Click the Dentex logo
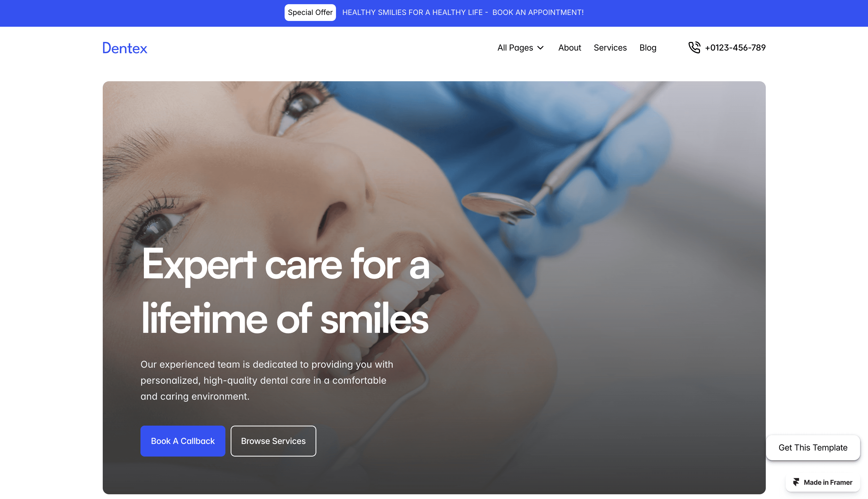This screenshot has height=499, width=868. (125, 48)
